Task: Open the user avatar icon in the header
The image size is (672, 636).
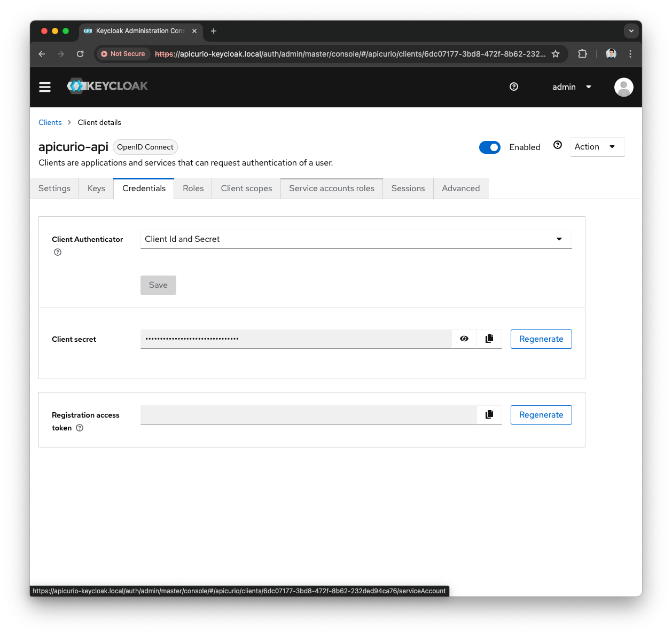Action: coord(623,87)
